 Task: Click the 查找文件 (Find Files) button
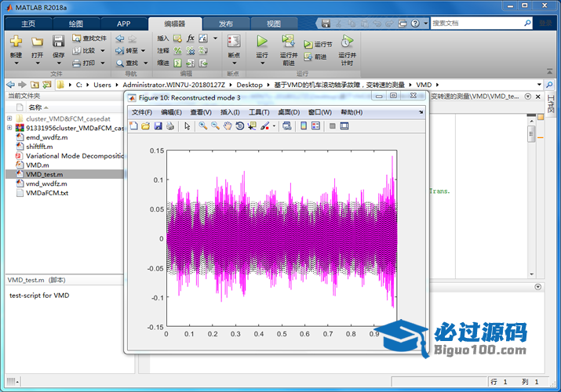coord(89,38)
